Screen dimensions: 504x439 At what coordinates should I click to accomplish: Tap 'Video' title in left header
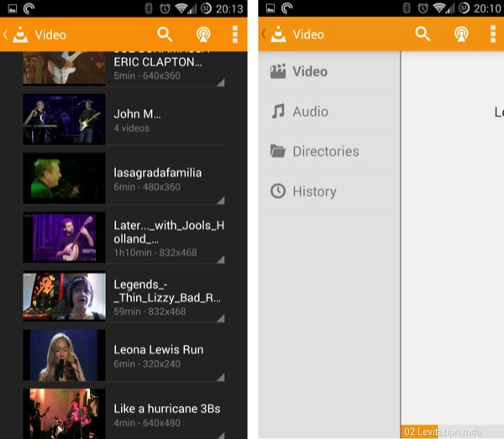click(50, 34)
